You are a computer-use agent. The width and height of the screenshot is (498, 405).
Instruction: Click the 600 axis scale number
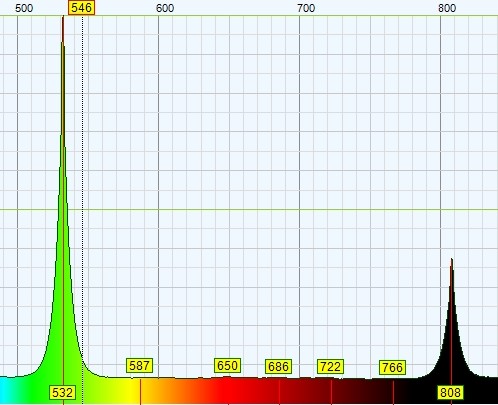point(165,8)
